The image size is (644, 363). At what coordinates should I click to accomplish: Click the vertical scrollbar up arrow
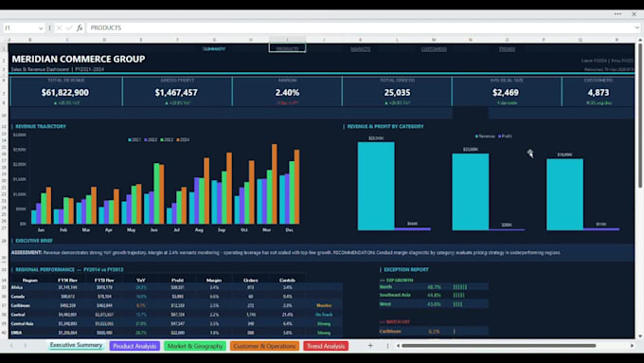tap(640, 40)
